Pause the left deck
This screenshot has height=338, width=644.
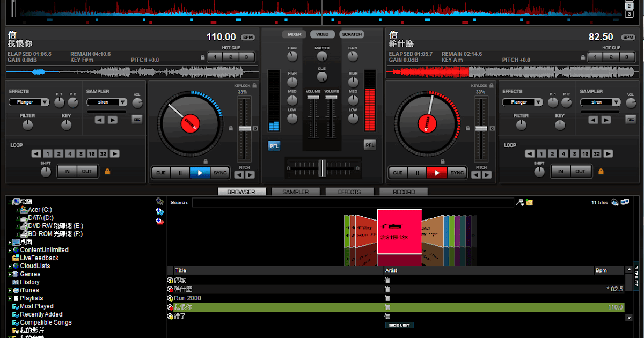[x=180, y=173]
